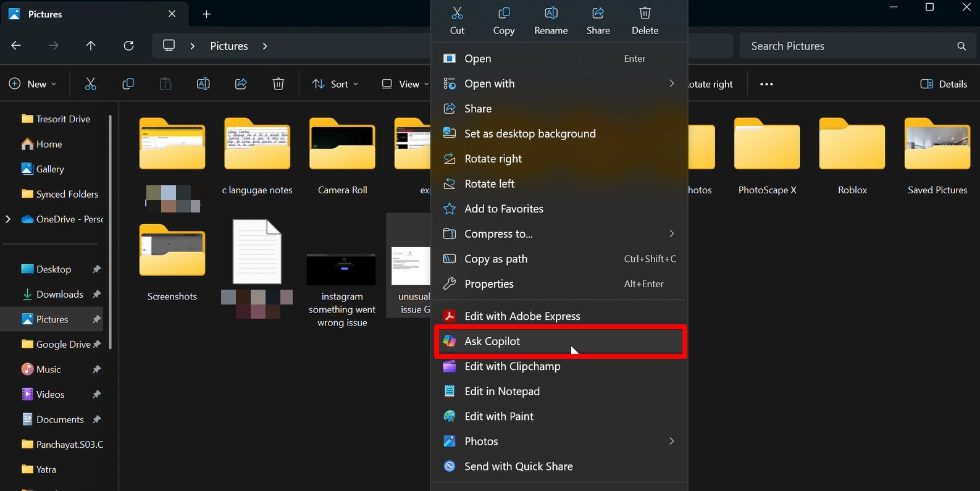
Task: Click toolbar Share icon
Action: [241, 84]
